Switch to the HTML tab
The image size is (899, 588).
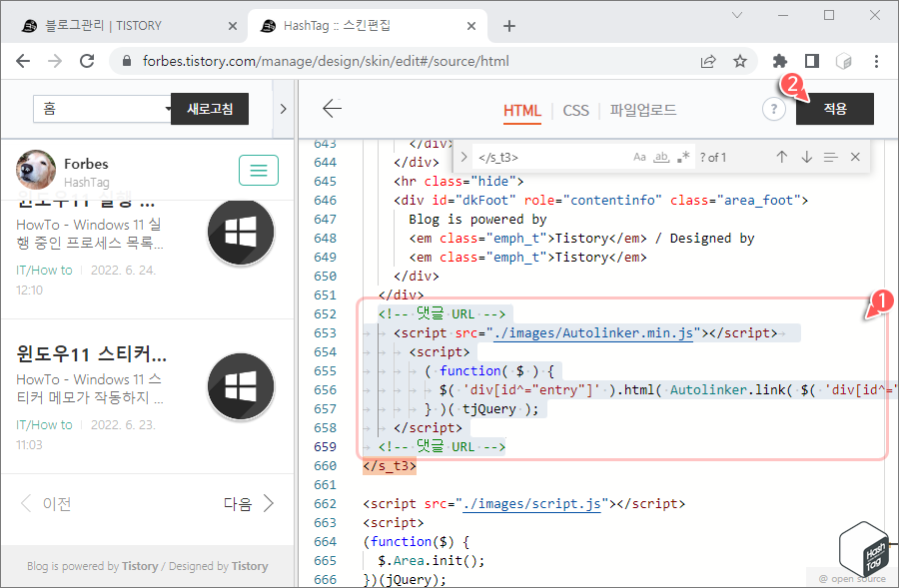point(521,110)
